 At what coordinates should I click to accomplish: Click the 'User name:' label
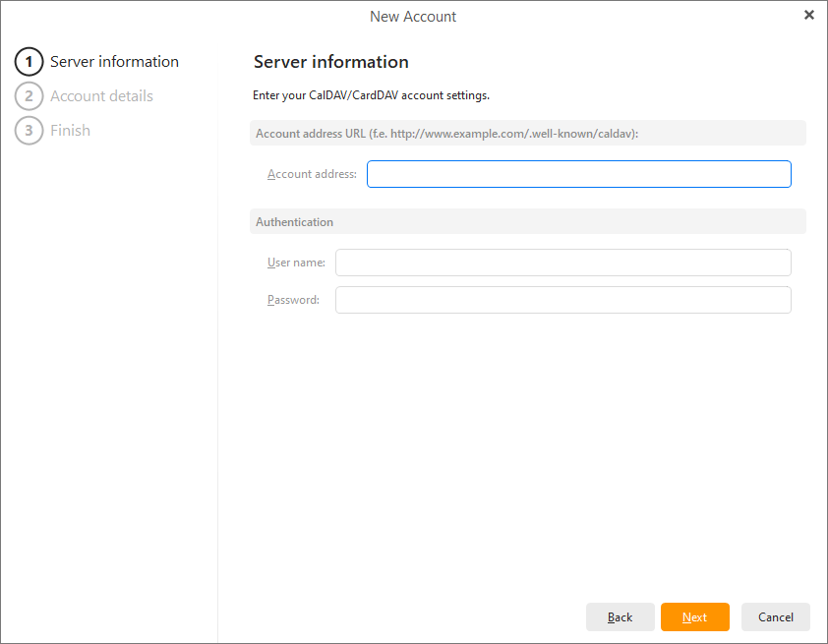click(296, 263)
